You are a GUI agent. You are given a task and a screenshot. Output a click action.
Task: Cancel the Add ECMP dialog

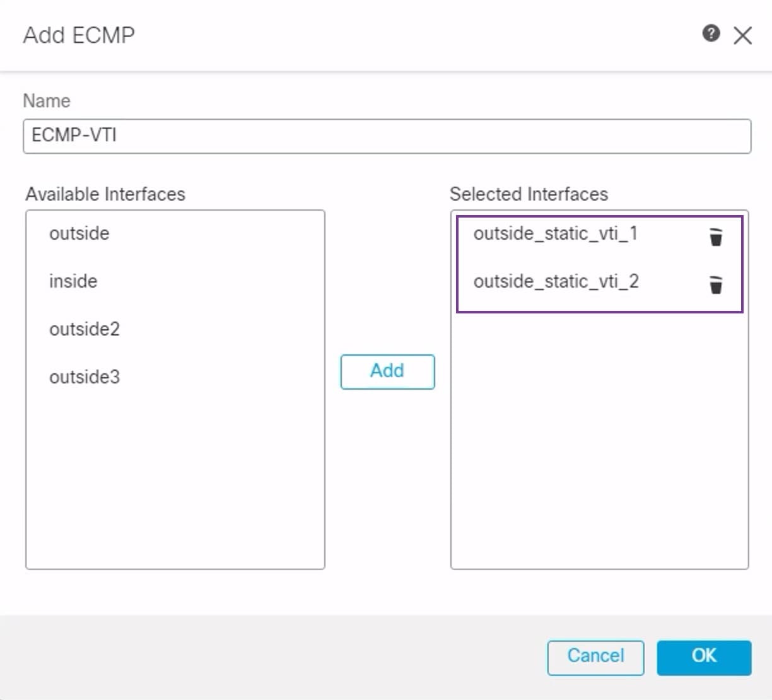pos(595,656)
